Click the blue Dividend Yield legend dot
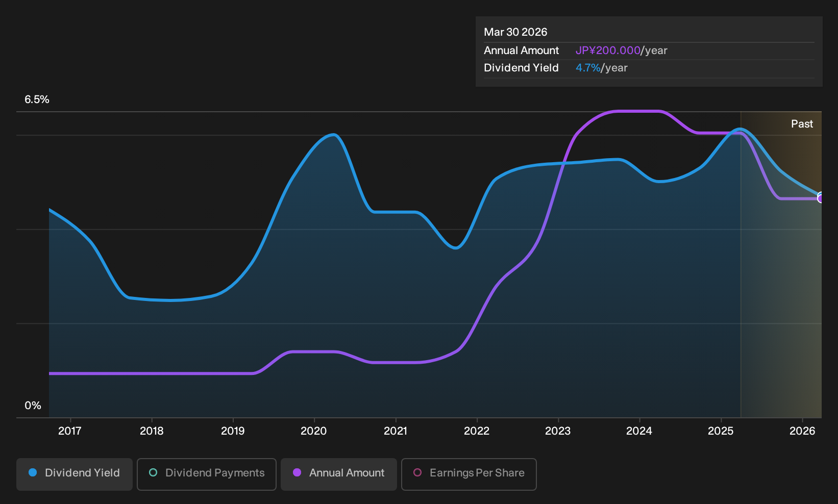 [33, 472]
